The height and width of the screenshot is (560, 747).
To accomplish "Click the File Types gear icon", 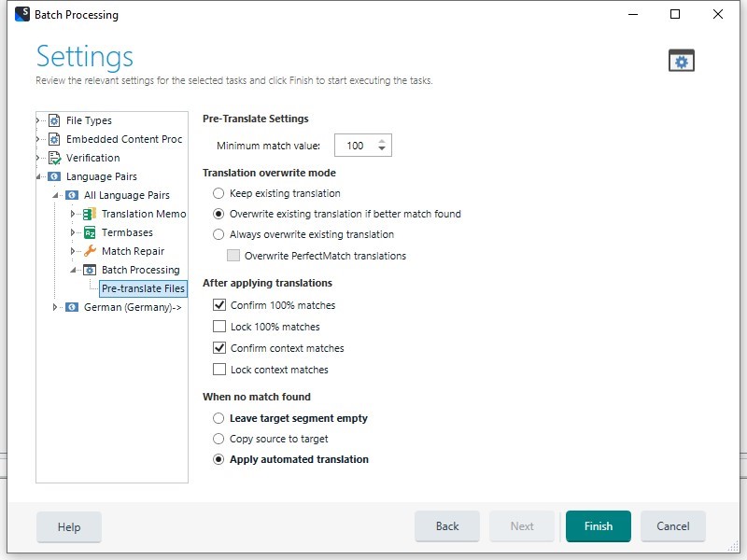I will 54,120.
